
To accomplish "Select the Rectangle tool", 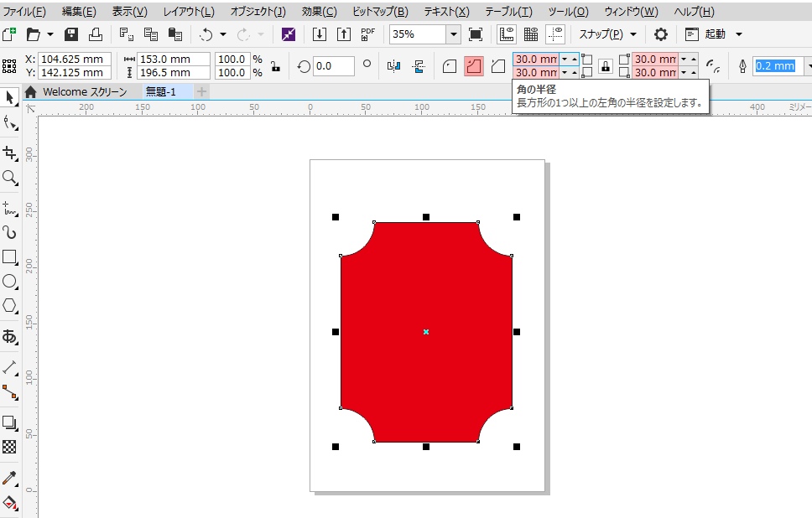I will (9, 256).
